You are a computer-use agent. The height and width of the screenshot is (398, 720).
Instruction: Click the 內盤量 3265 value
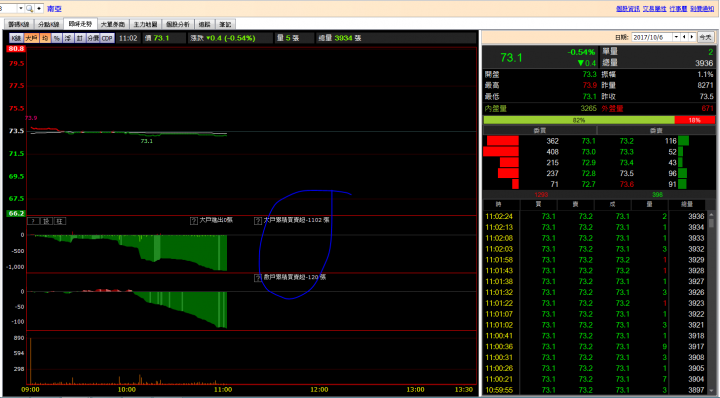588,108
